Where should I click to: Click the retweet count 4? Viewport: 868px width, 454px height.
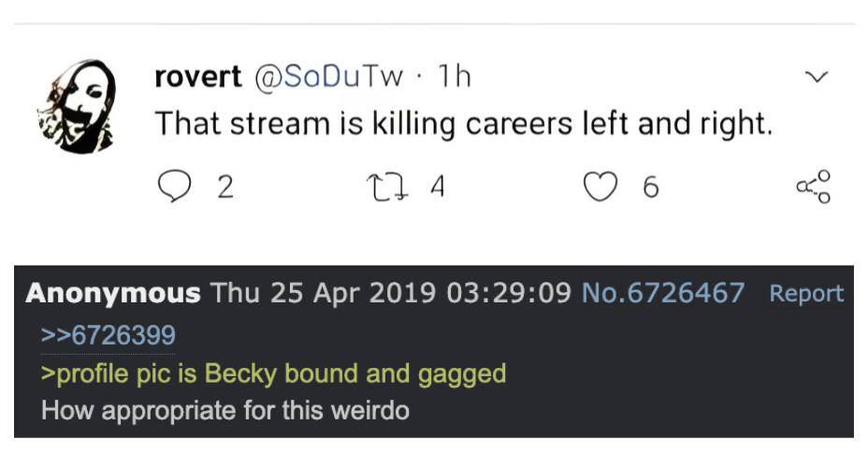pos(438,187)
